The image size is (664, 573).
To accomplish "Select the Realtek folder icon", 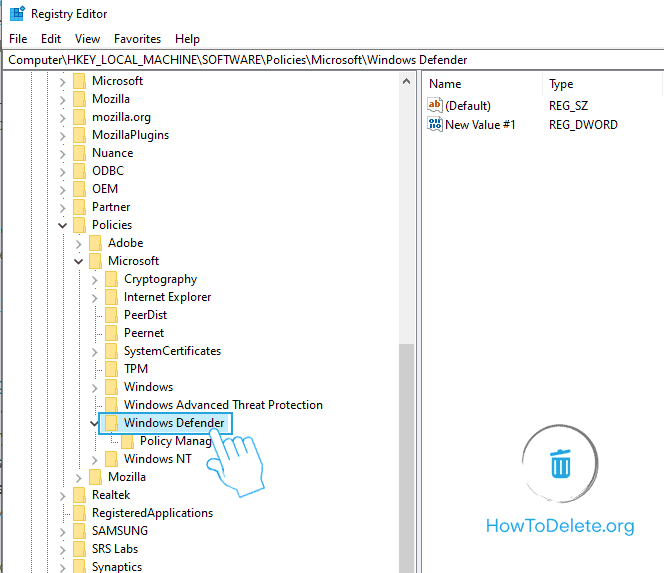I will (80, 495).
